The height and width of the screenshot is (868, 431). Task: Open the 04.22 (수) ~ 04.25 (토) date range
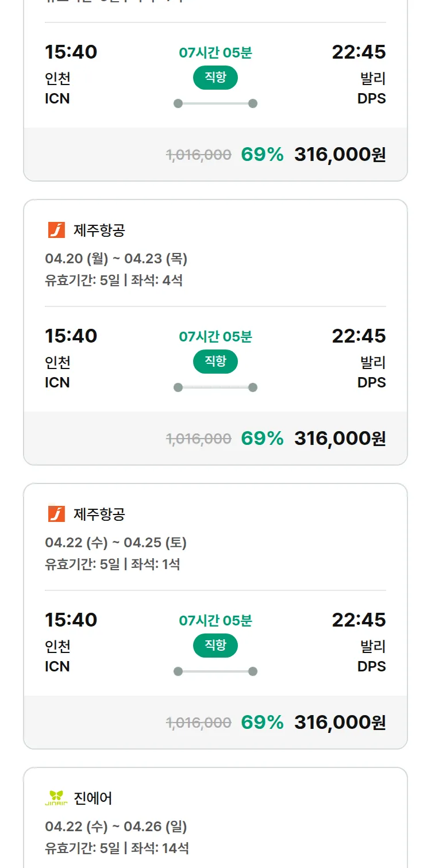116,543
